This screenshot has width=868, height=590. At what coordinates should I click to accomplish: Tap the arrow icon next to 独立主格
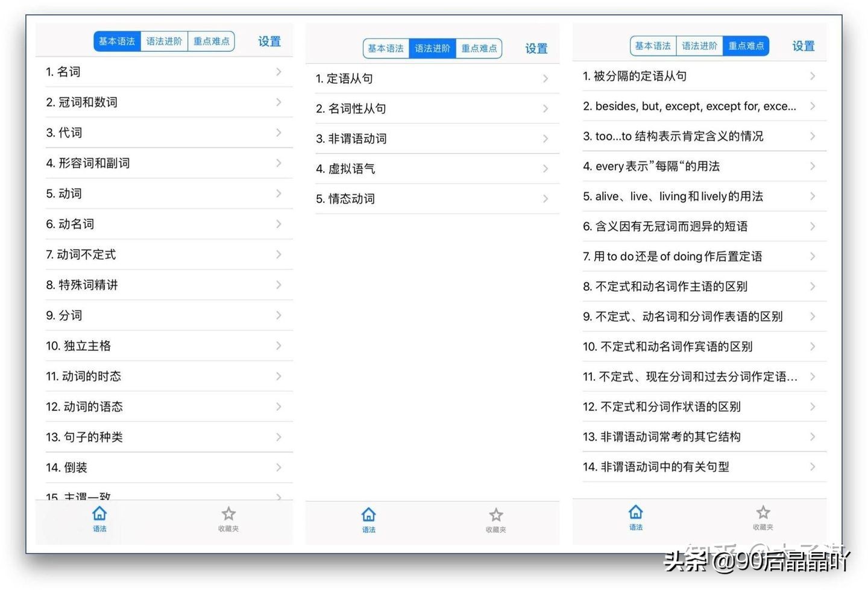pyautogui.click(x=278, y=346)
